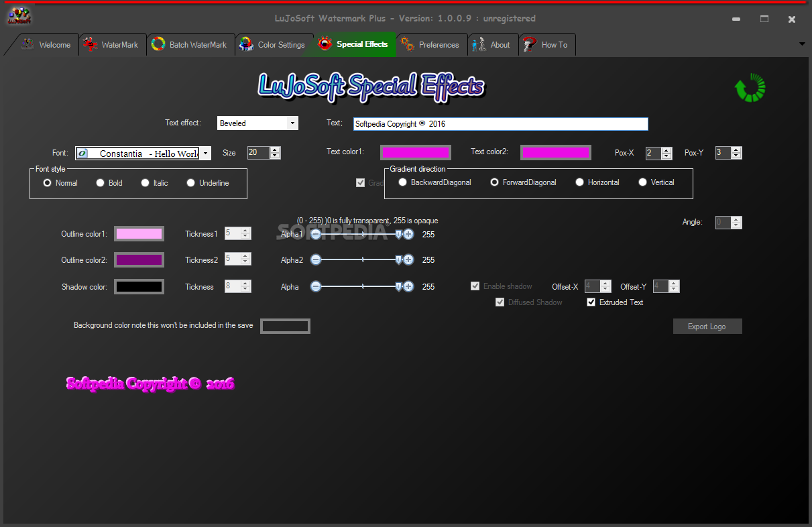Click the shadow Alpha plus icon
The width and height of the screenshot is (812, 527).
point(408,286)
